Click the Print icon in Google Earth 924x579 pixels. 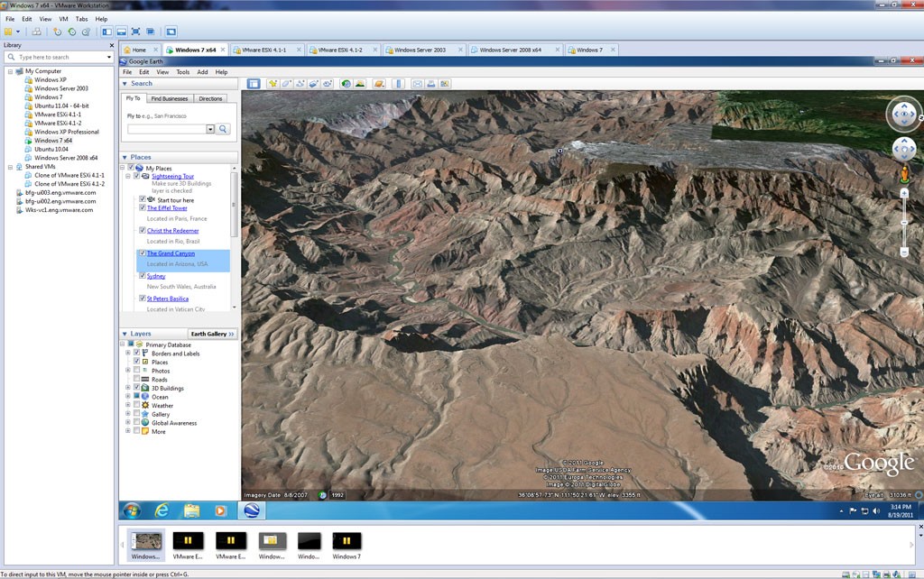click(431, 84)
